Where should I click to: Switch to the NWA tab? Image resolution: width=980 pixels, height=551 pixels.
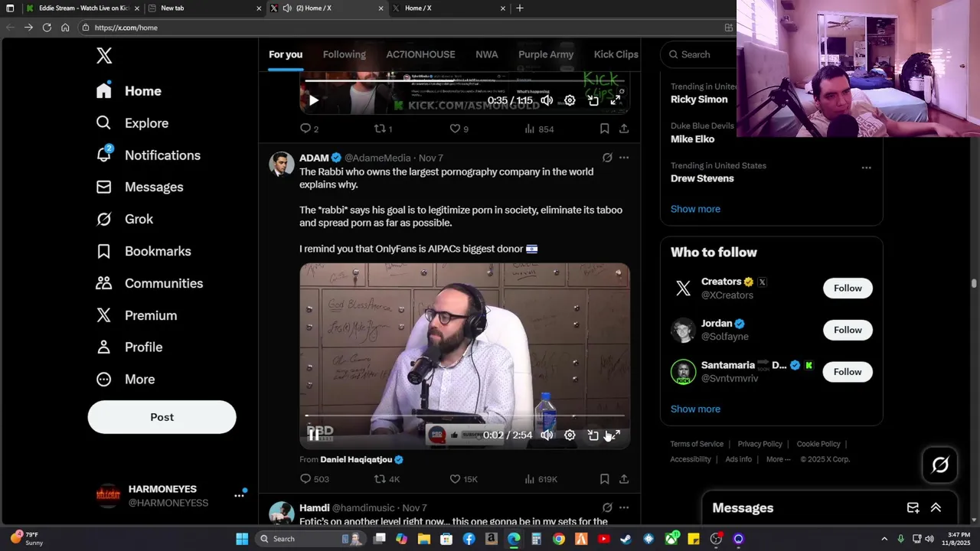pyautogui.click(x=486, y=54)
